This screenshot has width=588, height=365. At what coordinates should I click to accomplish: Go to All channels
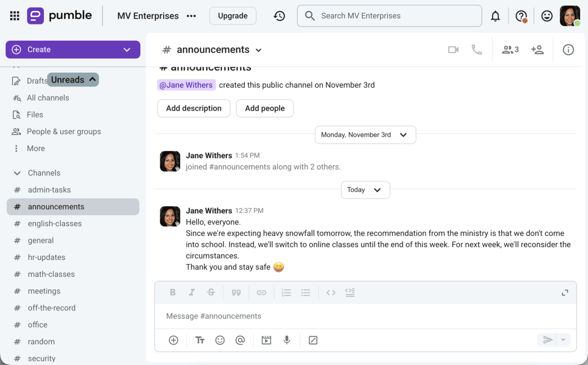[48, 98]
